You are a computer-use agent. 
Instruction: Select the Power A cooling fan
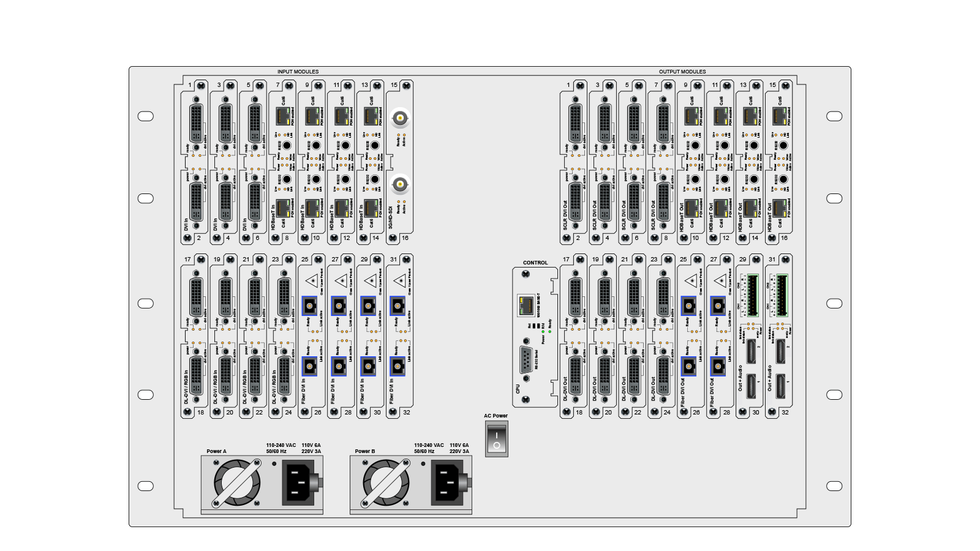(237, 483)
